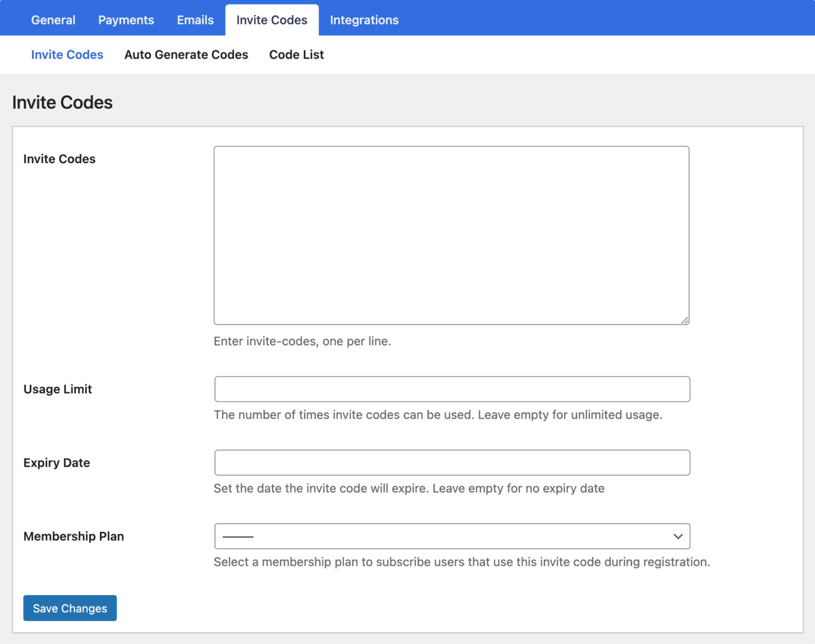Click the 'Invite Codes' page heading
Viewport: 815px width, 644px height.
tap(62, 102)
